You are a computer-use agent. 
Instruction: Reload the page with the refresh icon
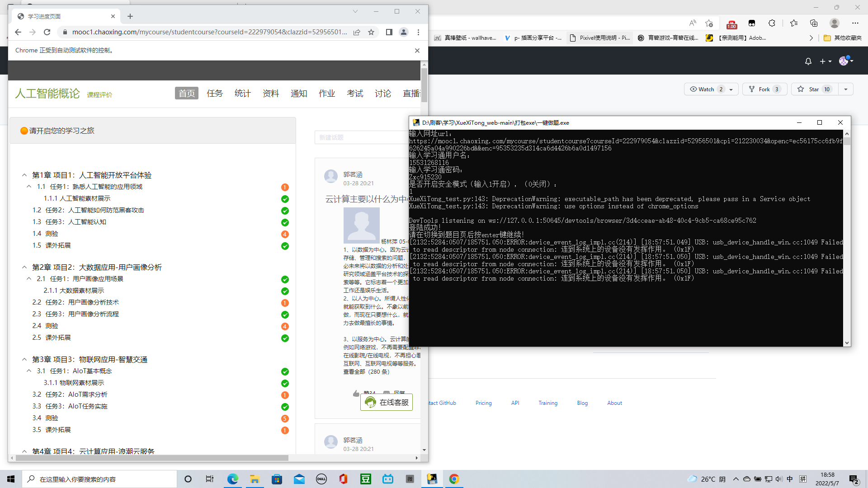click(x=47, y=32)
